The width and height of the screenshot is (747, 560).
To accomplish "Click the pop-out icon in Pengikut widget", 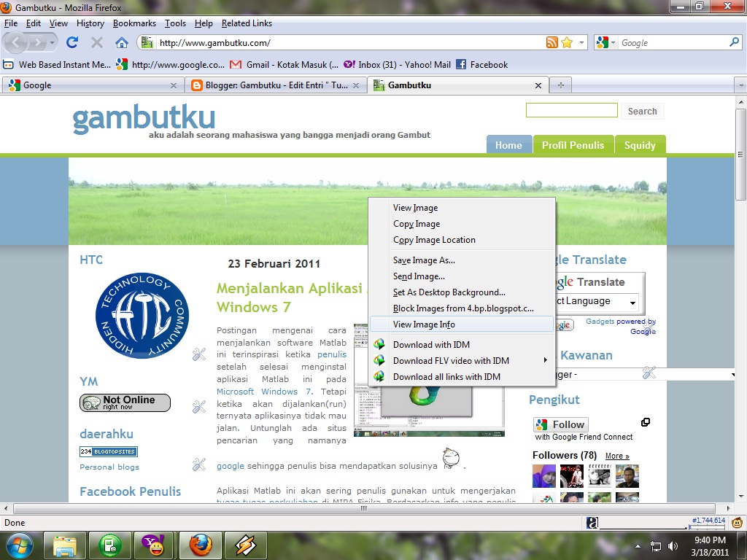I will tap(646, 422).
